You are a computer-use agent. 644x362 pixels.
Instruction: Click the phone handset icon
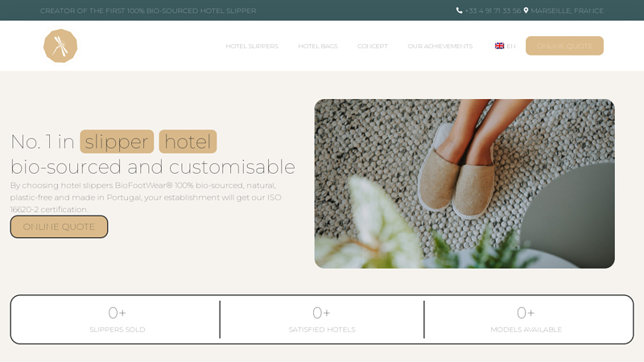click(460, 10)
